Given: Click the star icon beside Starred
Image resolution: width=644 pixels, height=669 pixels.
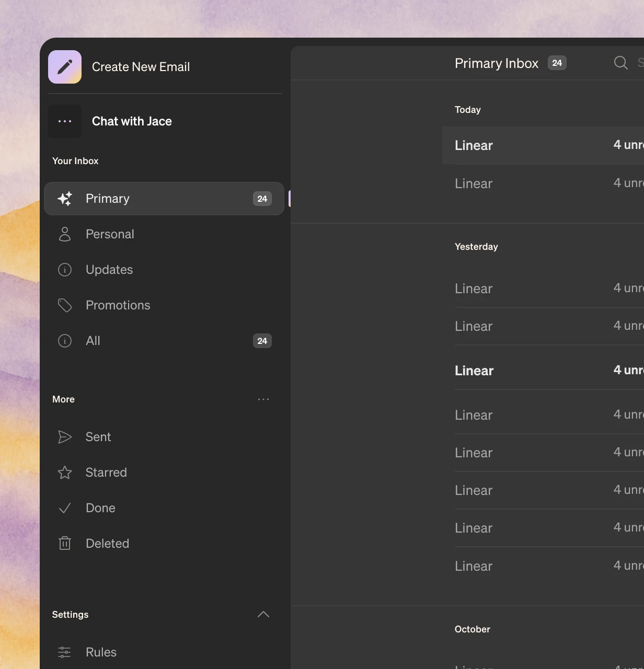Looking at the screenshot, I should click(x=65, y=472).
